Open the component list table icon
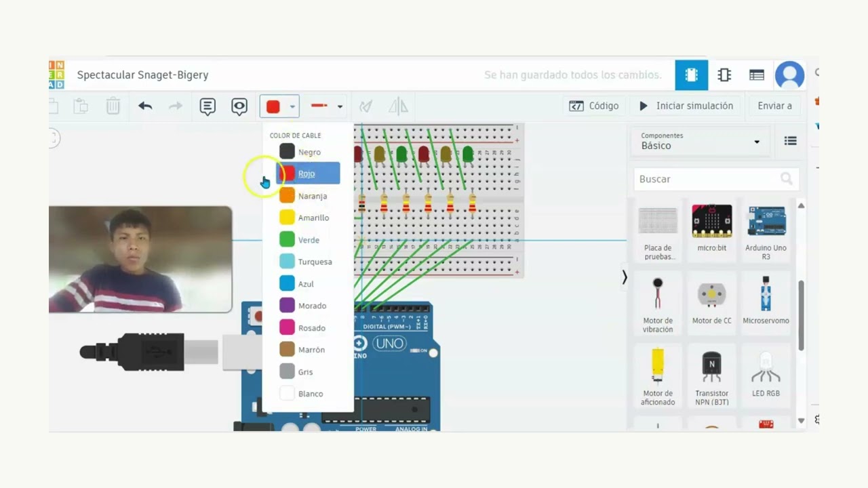The image size is (868, 488). pos(757,75)
